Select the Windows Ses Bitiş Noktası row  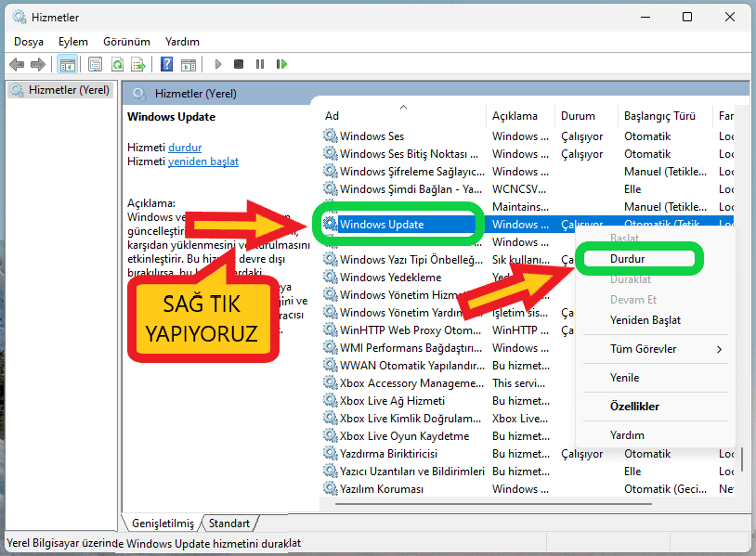527,154
